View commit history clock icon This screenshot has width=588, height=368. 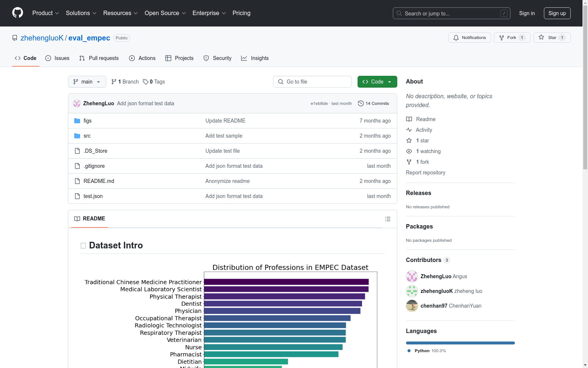[361, 103]
